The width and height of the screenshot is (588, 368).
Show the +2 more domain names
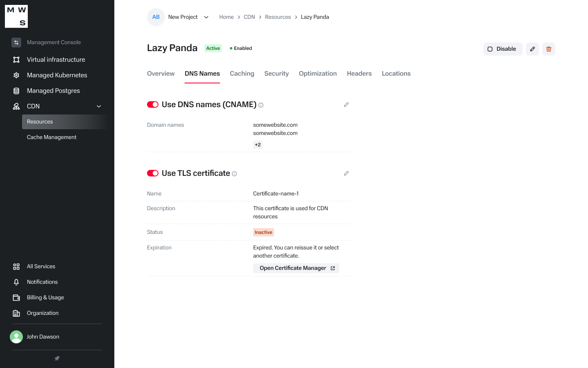click(x=258, y=145)
